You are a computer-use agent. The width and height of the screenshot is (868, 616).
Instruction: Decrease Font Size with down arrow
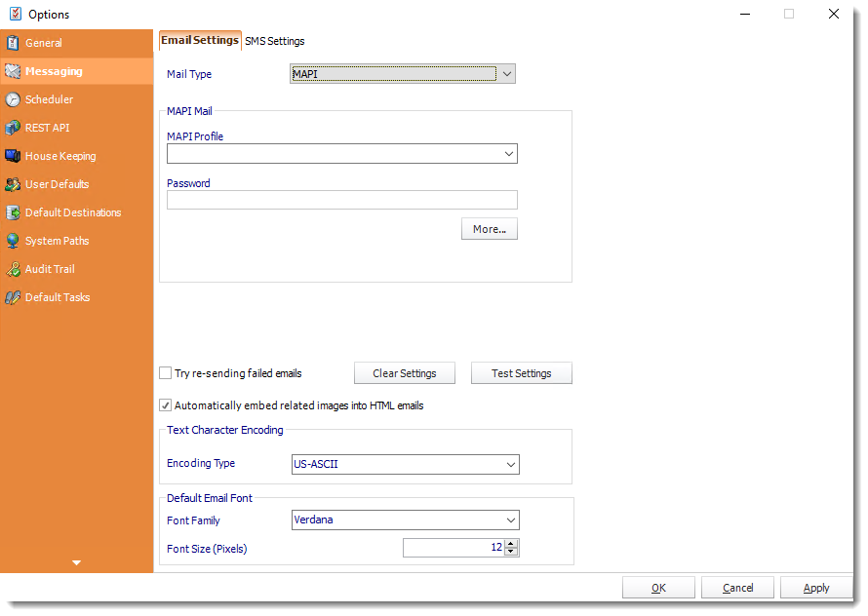(x=511, y=552)
